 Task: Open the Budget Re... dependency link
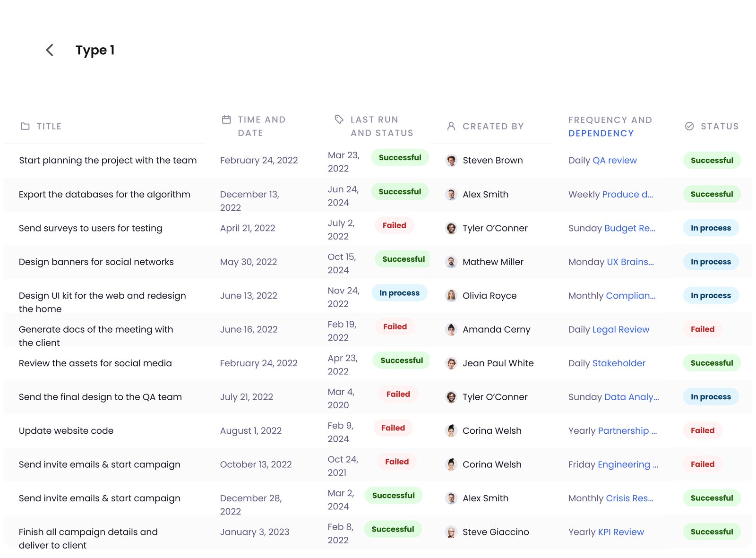point(630,228)
